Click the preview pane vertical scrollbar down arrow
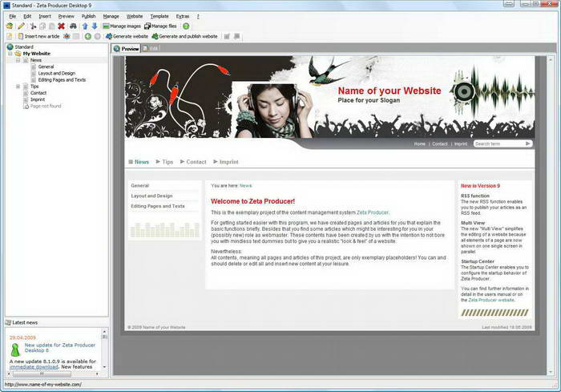 551,372
